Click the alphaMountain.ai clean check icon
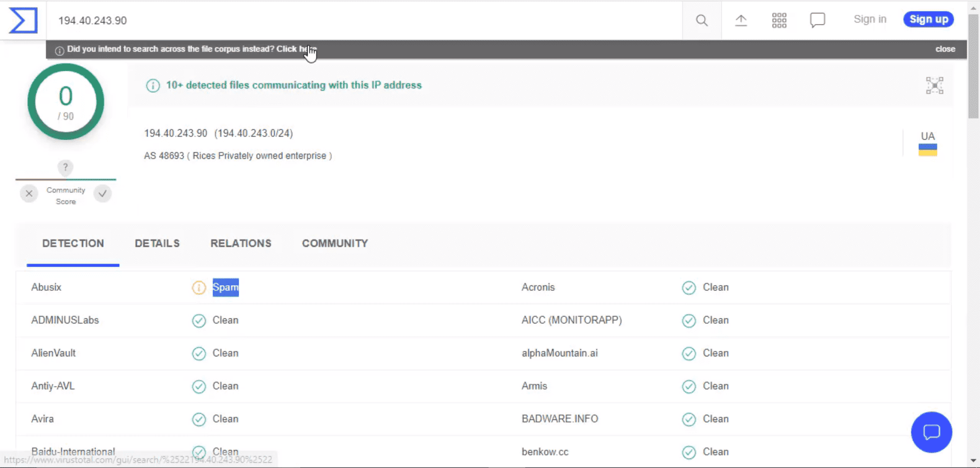 coord(689,353)
